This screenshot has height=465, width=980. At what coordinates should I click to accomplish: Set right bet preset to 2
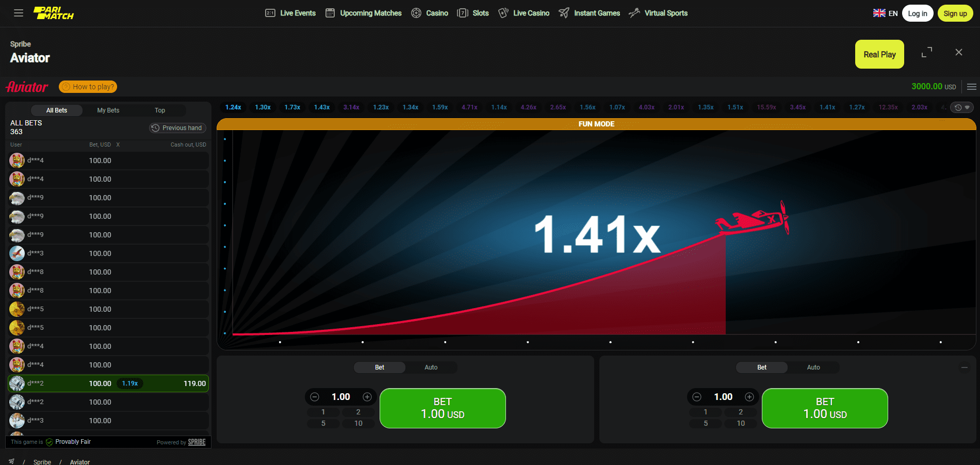click(x=741, y=412)
